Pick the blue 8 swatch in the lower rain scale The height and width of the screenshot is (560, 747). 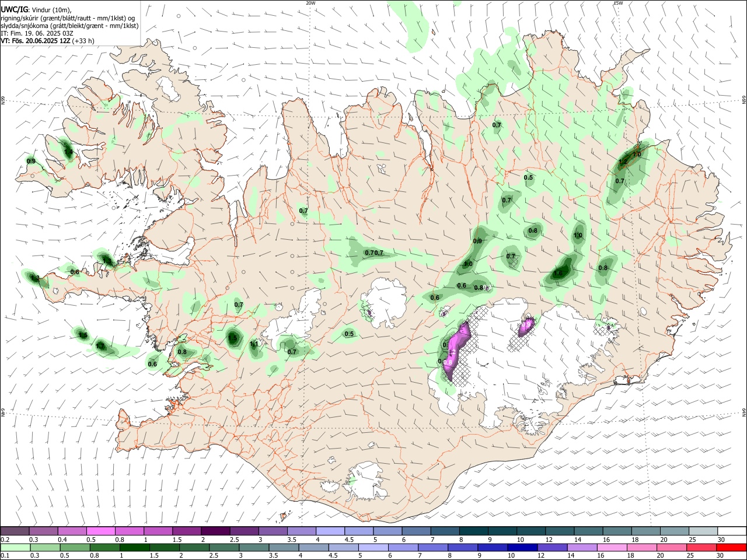pyautogui.click(x=463, y=547)
